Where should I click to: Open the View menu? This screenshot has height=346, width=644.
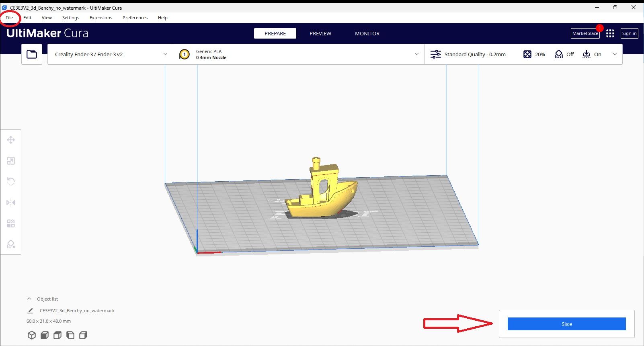coord(47,18)
